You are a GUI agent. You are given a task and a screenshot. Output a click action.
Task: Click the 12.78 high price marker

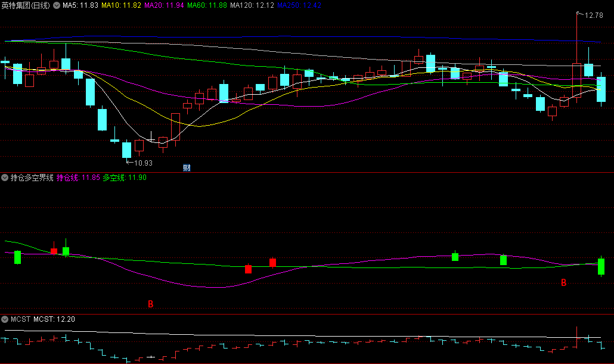coord(594,15)
